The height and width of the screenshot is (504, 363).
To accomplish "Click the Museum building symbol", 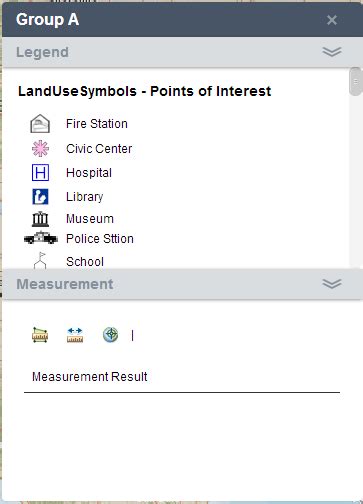I will coord(40,219).
